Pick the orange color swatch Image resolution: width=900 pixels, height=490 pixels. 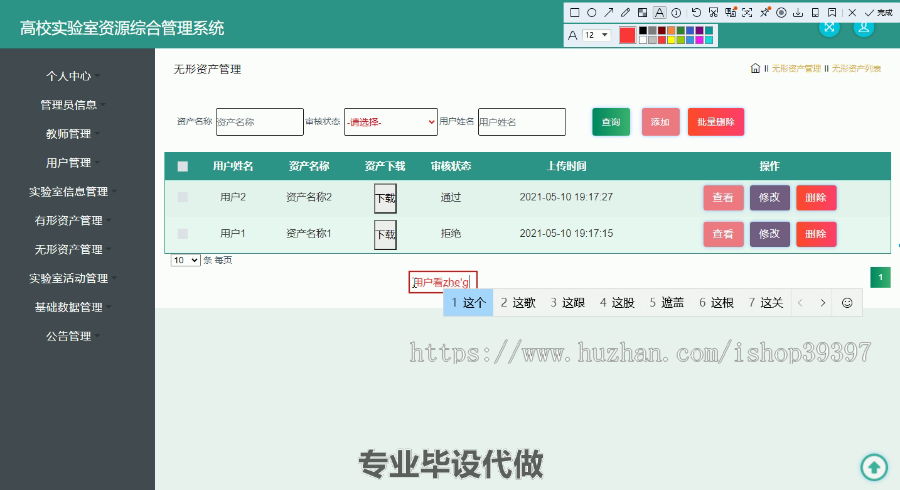coord(671,30)
